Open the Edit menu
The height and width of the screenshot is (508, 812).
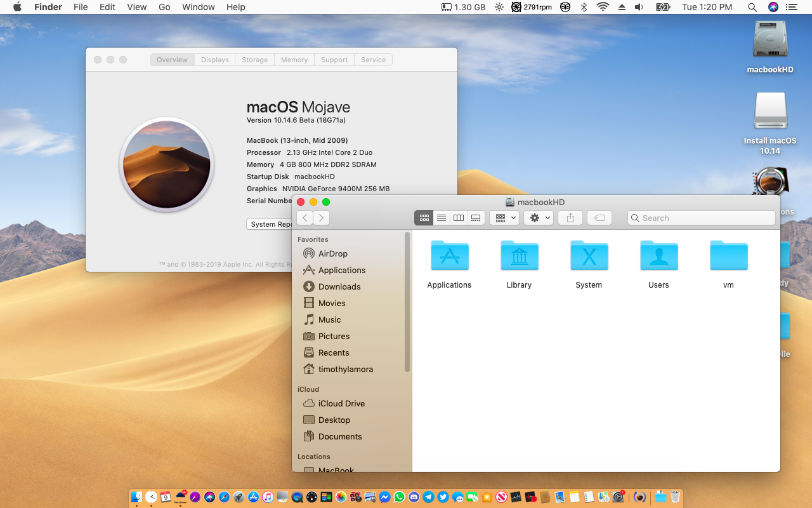coord(107,7)
